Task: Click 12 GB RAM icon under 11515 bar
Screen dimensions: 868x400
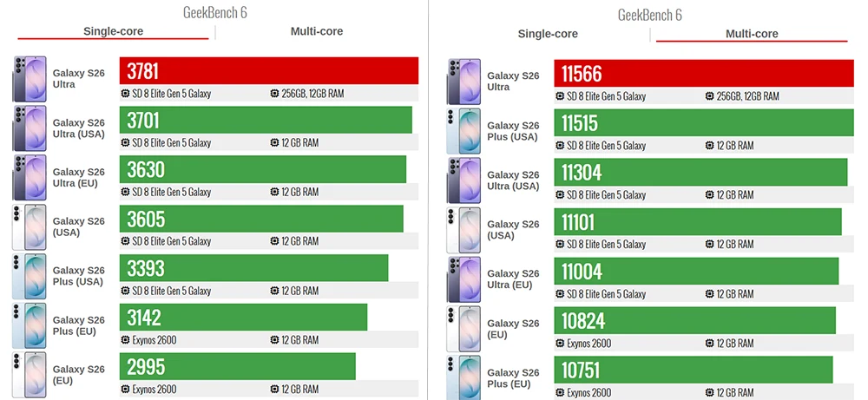Action: point(709,146)
